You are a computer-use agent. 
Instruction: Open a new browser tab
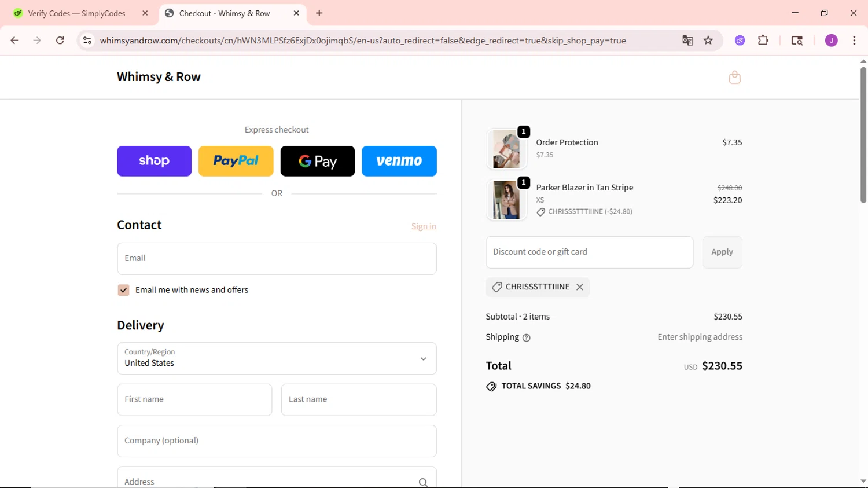(x=319, y=13)
